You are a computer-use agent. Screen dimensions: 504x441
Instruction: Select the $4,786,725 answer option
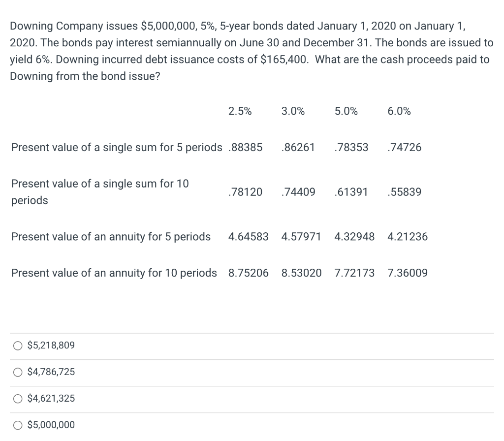coord(17,372)
